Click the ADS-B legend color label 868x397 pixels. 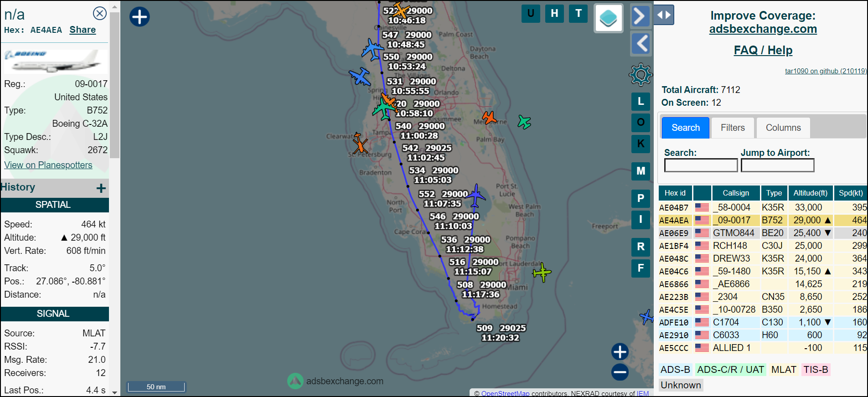click(675, 370)
